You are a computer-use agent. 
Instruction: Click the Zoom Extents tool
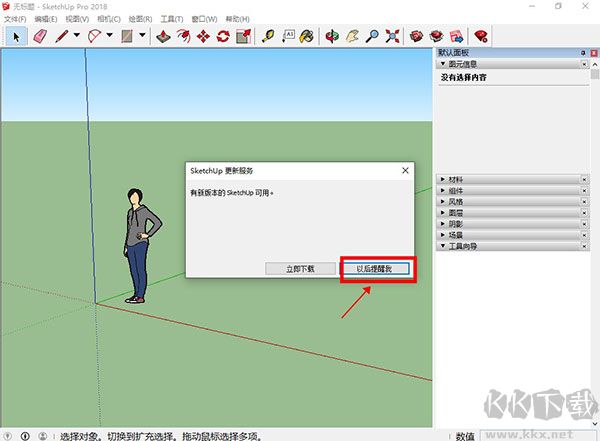tap(392, 36)
